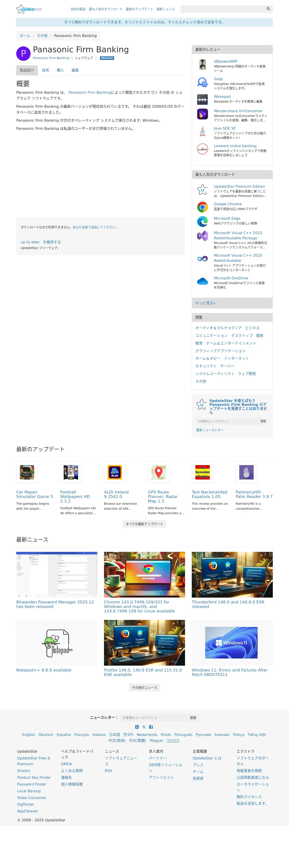This screenshot has width=289, height=868.
Task: Focus the sidebar email address field
Action: [x=227, y=421]
